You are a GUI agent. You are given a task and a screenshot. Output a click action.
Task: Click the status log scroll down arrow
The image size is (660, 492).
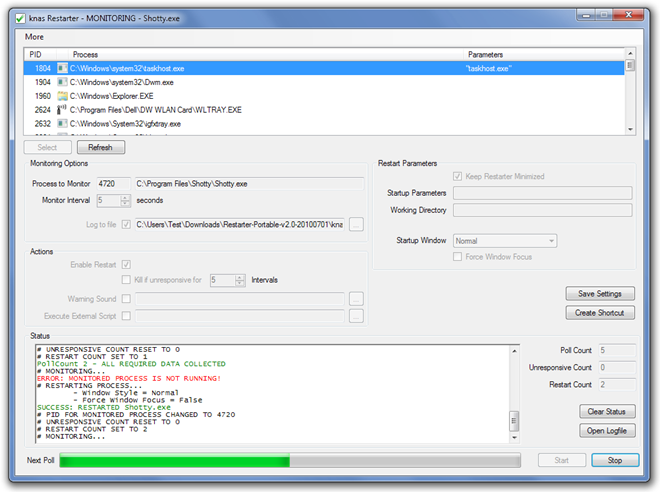(514, 437)
